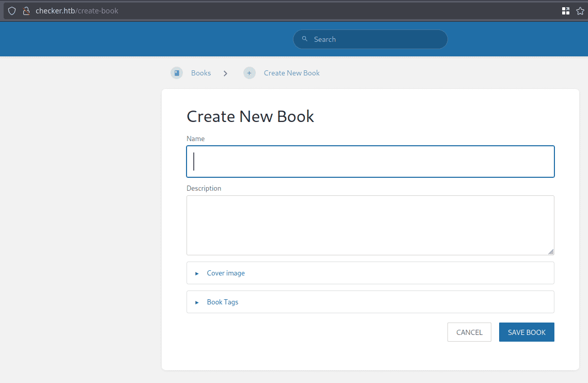Click the padlock site security icon
Image resolution: width=588 pixels, height=383 pixels.
[x=26, y=11]
